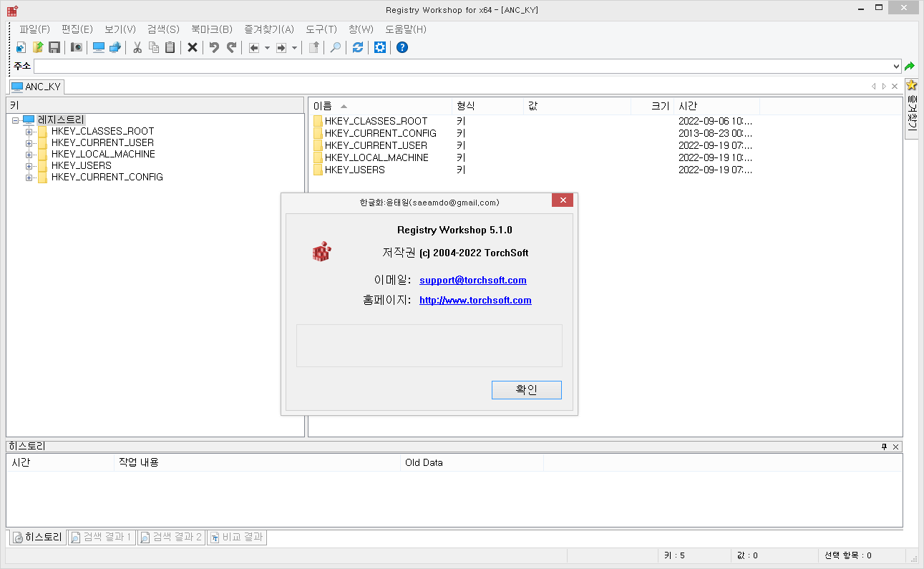Viewport: 924px width, 569px height.
Task: Open the 즐겨찾기(A) menu
Action: 269,29
